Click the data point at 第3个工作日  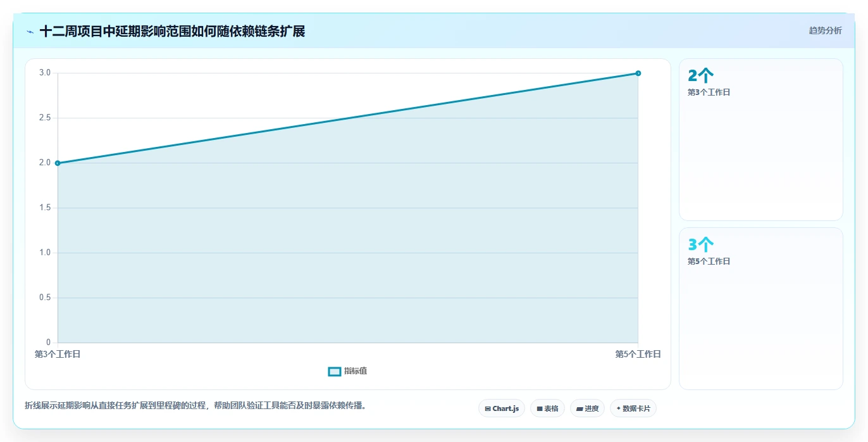coord(58,163)
